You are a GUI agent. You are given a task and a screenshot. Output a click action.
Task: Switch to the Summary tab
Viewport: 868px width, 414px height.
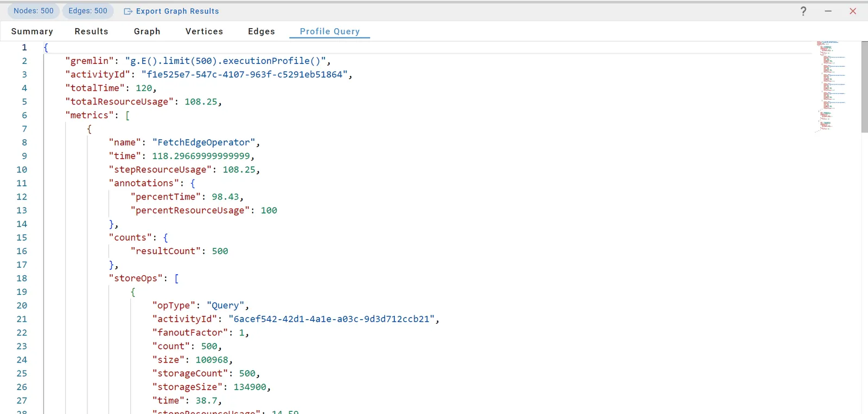[x=32, y=31]
